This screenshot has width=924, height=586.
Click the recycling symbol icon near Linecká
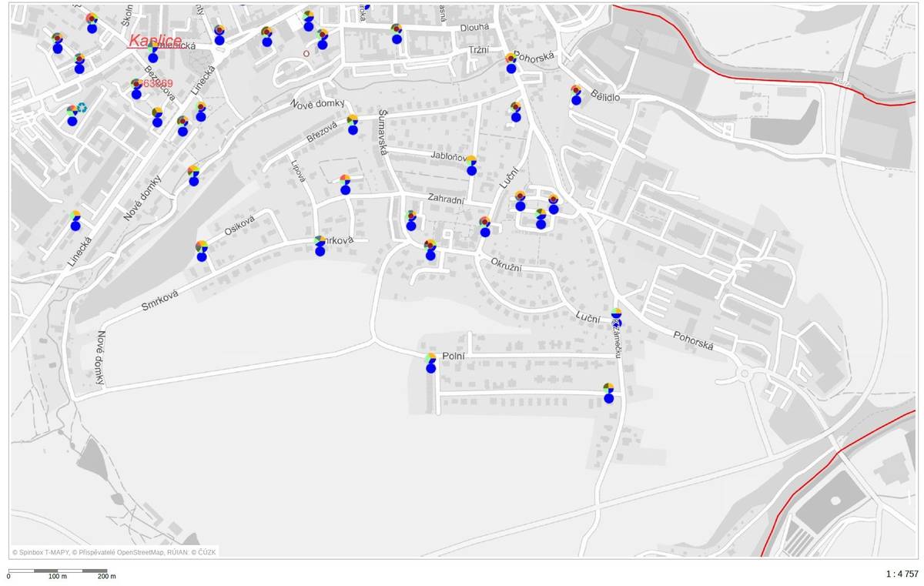point(82,109)
